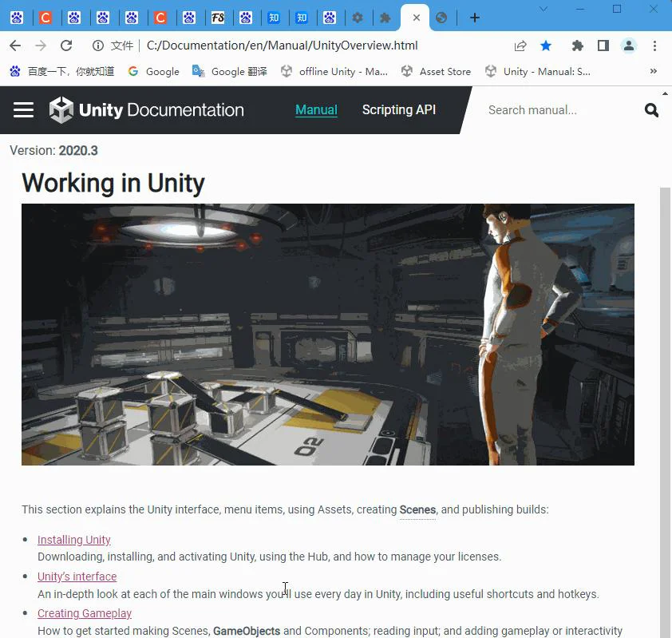Click the search magnifier icon
Image resolution: width=672 pixels, height=638 pixels.
[651, 110]
